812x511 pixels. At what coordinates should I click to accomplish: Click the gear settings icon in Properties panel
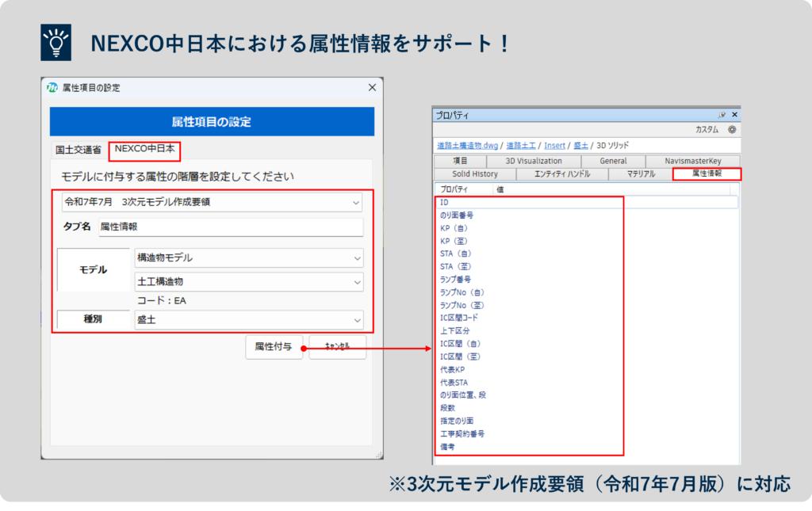[732, 129]
